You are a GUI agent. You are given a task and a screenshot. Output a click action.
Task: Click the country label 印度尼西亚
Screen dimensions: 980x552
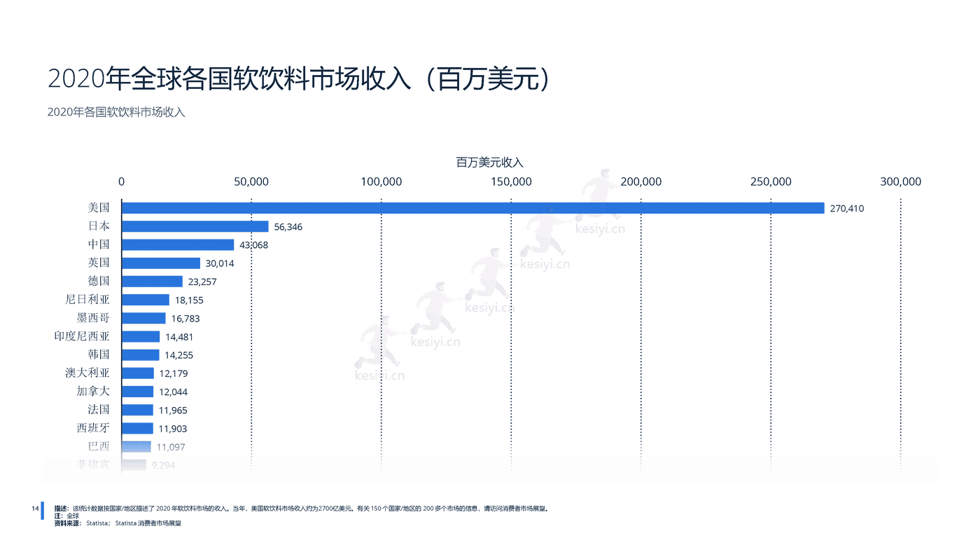coord(82,336)
